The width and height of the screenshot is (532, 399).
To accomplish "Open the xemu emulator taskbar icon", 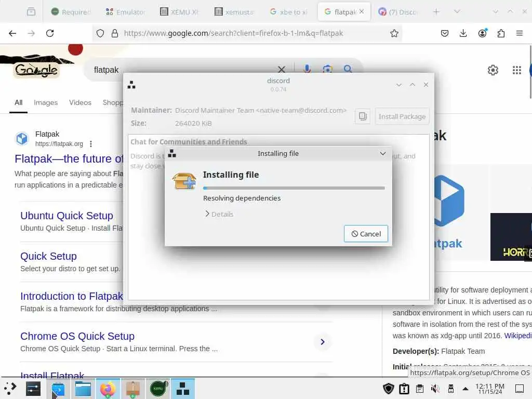I will (158, 389).
